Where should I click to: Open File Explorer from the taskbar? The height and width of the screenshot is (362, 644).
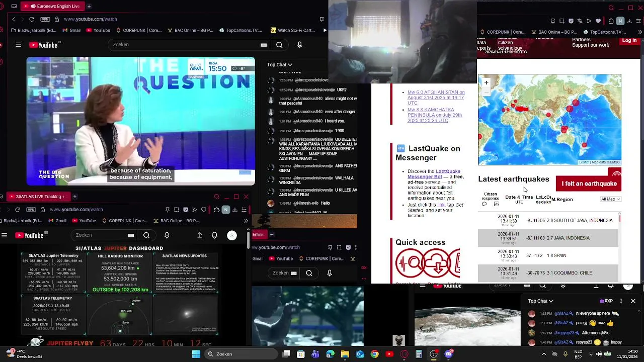click(x=345, y=354)
